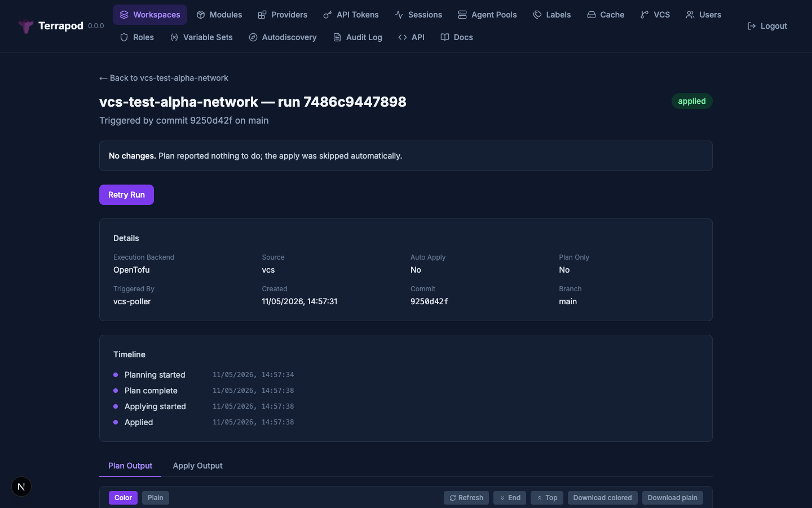Screen dimensions: 812x508
Task: Open the Autodiscovery compass icon
Action: tap(253, 37)
